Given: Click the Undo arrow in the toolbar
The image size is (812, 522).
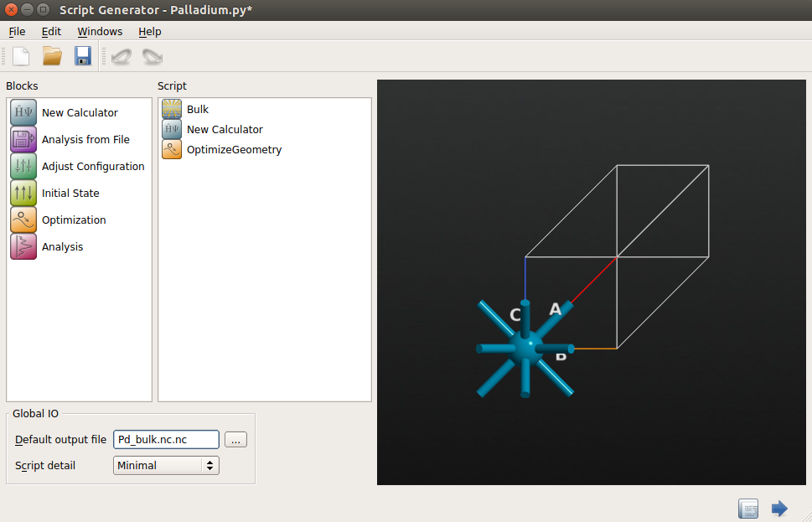Looking at the screenshot, I should tap(122, 56).
